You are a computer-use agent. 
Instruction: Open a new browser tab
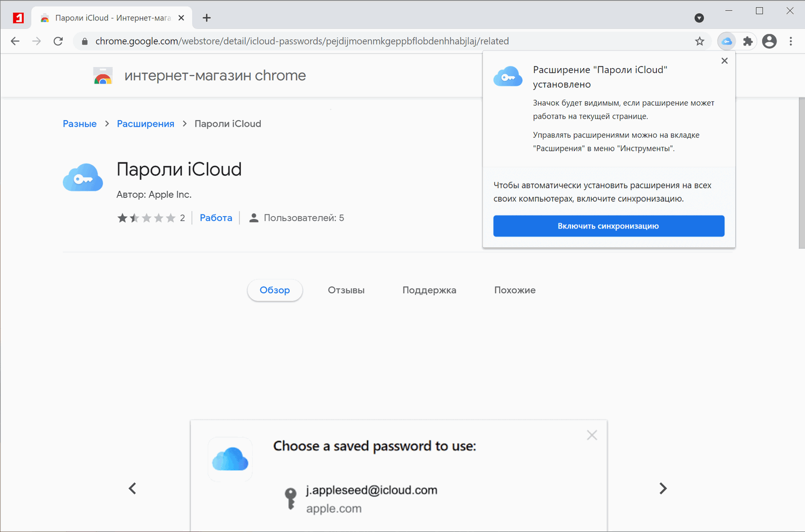coord(207,18)
